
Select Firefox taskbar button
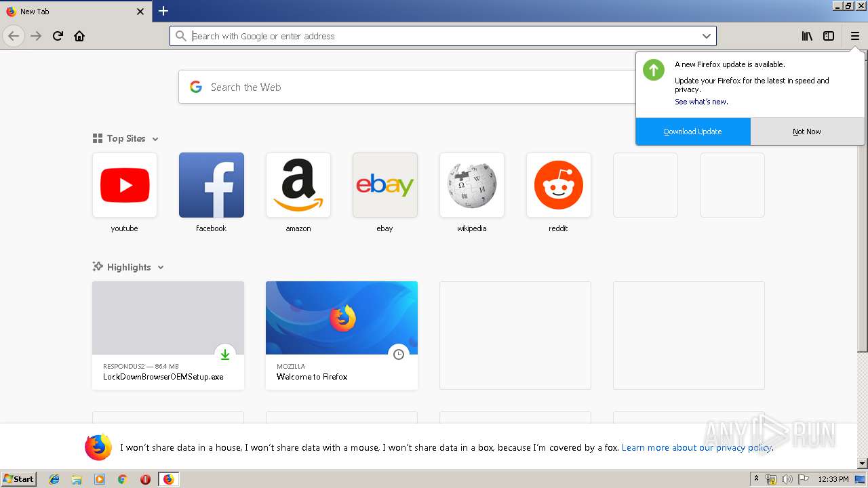[168, 479]
